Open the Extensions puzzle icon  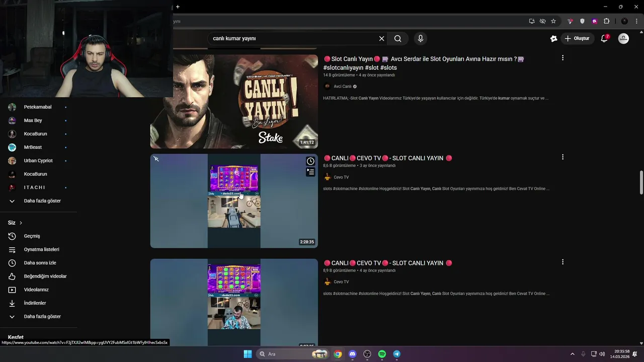coord(606,21)
